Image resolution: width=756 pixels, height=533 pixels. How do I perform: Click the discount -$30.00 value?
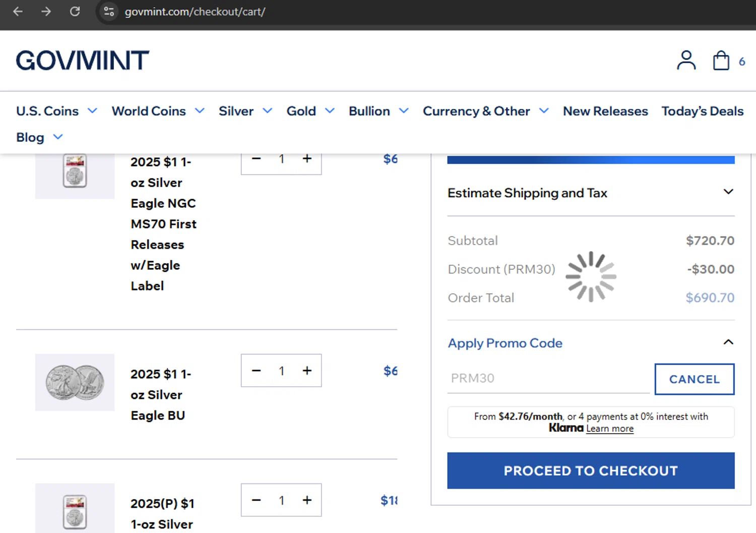point(711,269)
